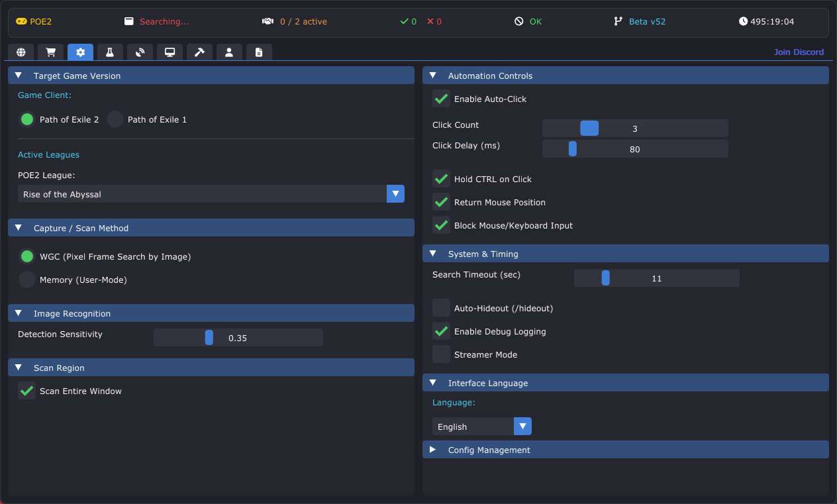837x504 pixels.
Task: Enable the Auto-Hideout checkbox
Action: 441,309
